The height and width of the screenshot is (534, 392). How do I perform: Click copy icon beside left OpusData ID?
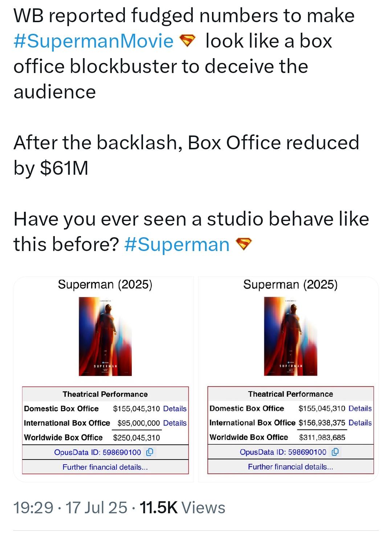pos(150,452)
